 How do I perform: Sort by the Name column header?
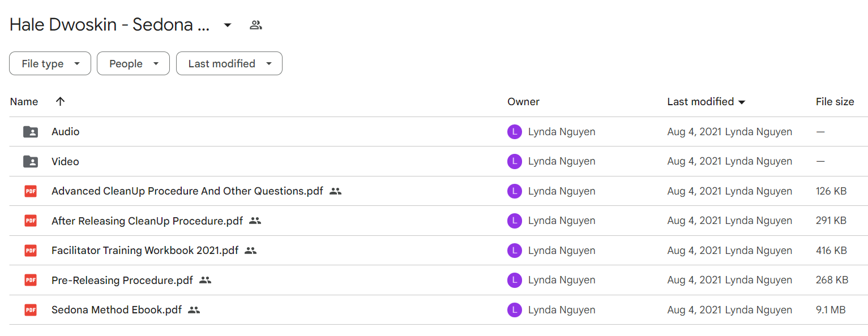pyautogui.click(x=24, y=102)
